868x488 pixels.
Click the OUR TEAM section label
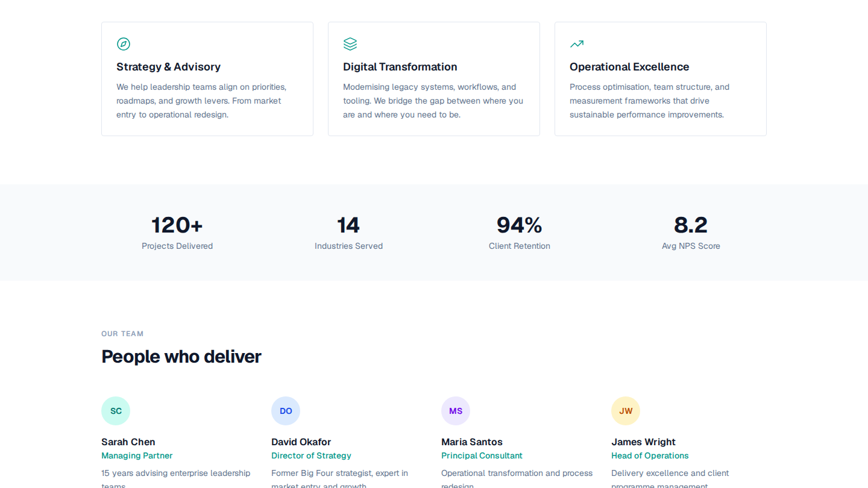point(122,333)
